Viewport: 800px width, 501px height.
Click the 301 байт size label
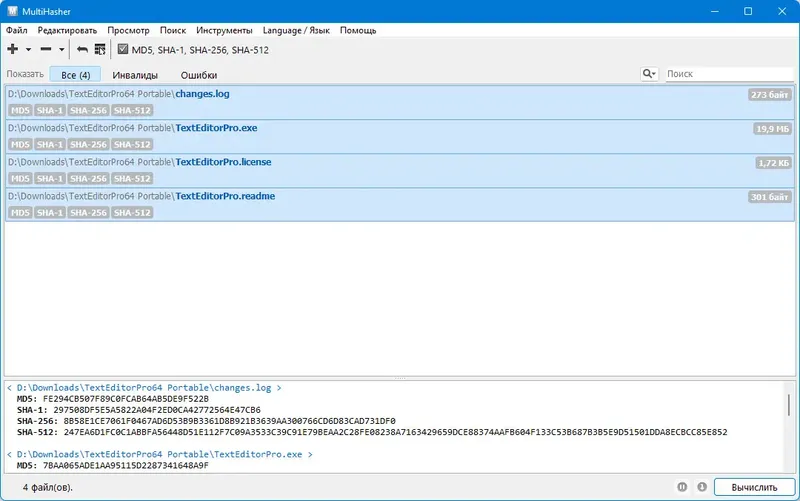(x=770, y=197)
